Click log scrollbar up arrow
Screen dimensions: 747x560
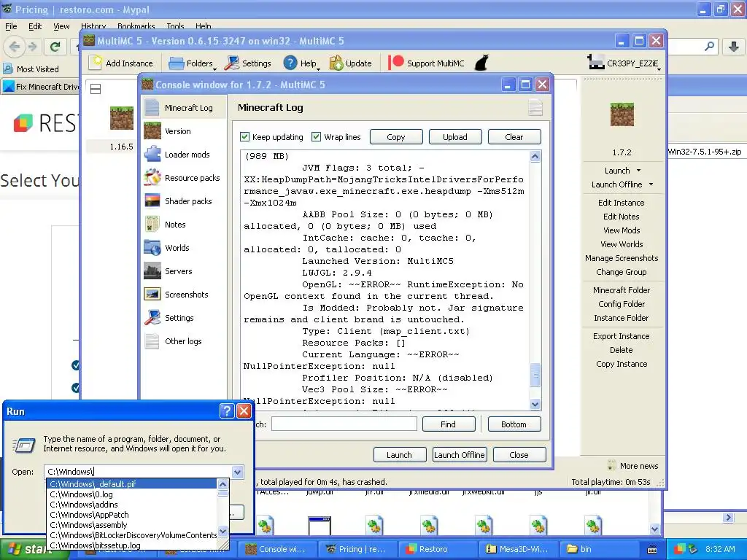click(535, 156)
